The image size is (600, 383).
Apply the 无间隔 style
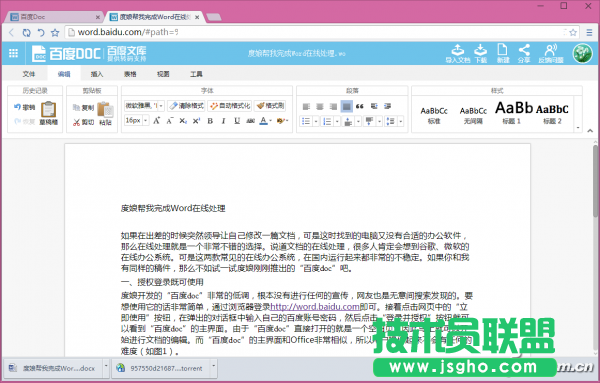473,115
